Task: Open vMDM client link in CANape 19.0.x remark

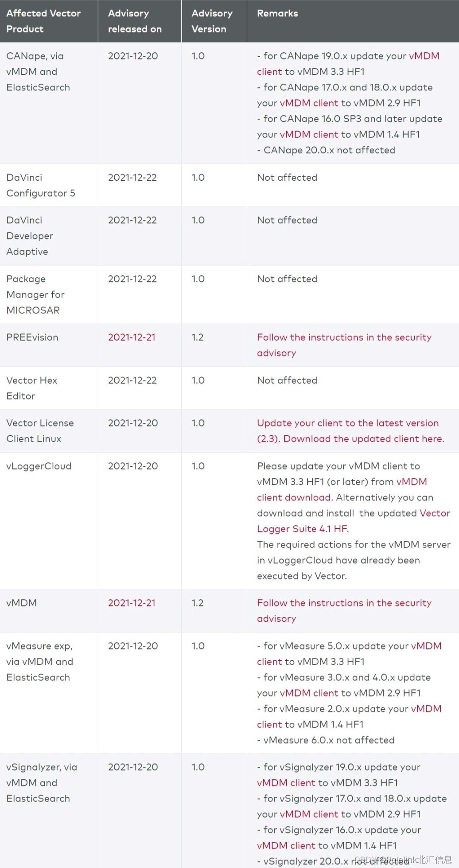Action: tap(424, 56)
